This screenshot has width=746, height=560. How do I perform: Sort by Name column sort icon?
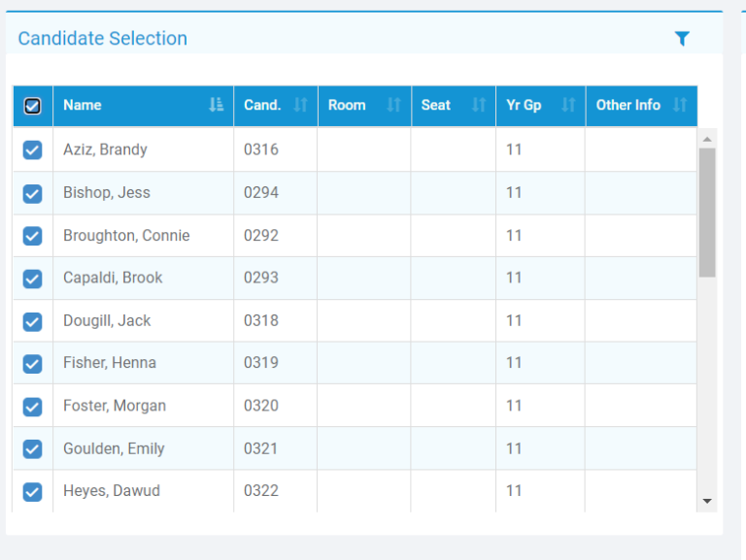coord(216,105)
